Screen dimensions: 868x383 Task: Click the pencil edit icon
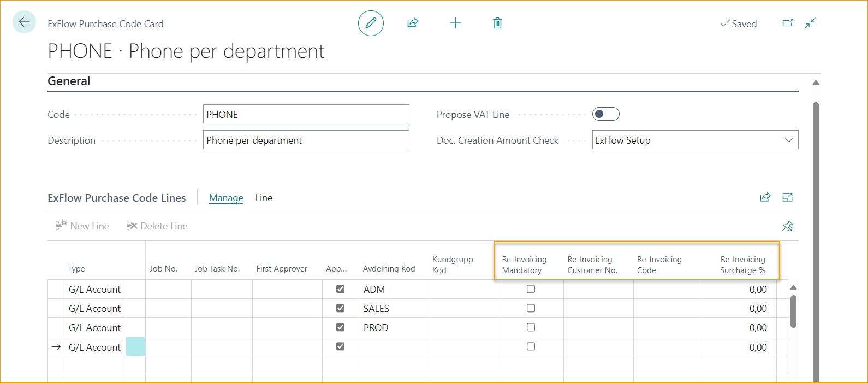(371, 23)
